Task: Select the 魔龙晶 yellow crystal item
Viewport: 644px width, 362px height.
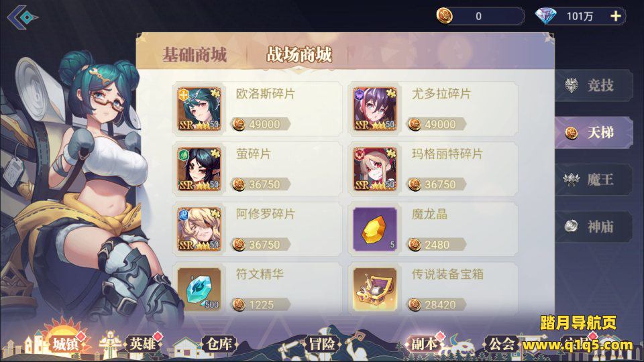Action: 375,229
